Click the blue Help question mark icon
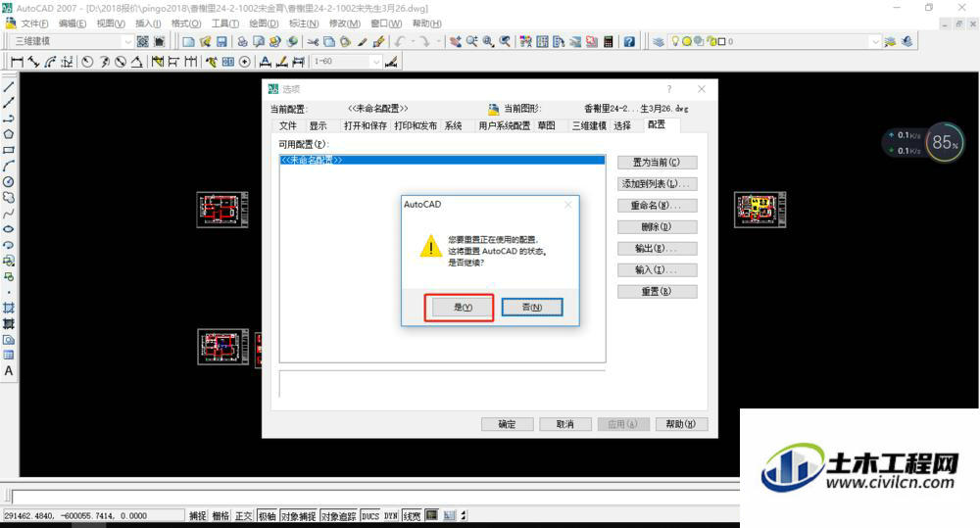 coord(629,42)
